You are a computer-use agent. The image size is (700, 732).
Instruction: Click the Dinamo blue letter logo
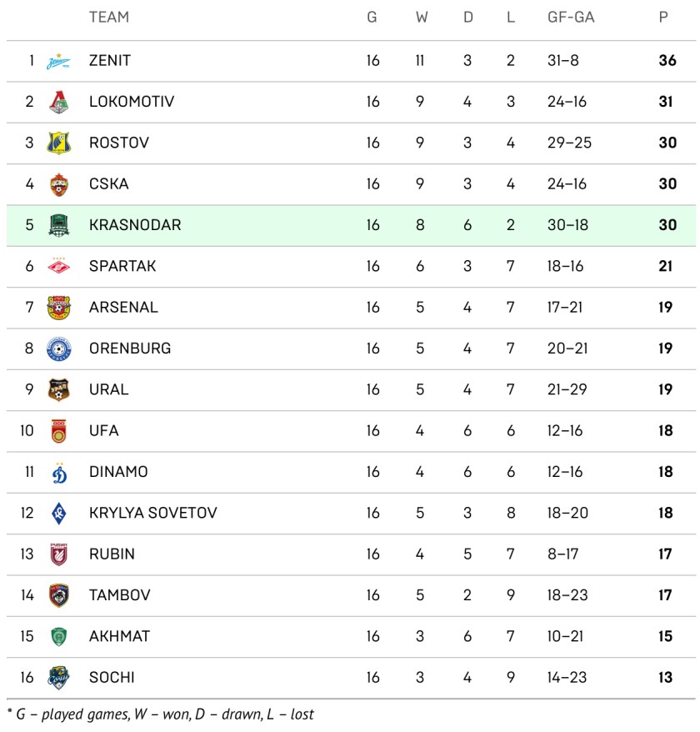[58, 472]
